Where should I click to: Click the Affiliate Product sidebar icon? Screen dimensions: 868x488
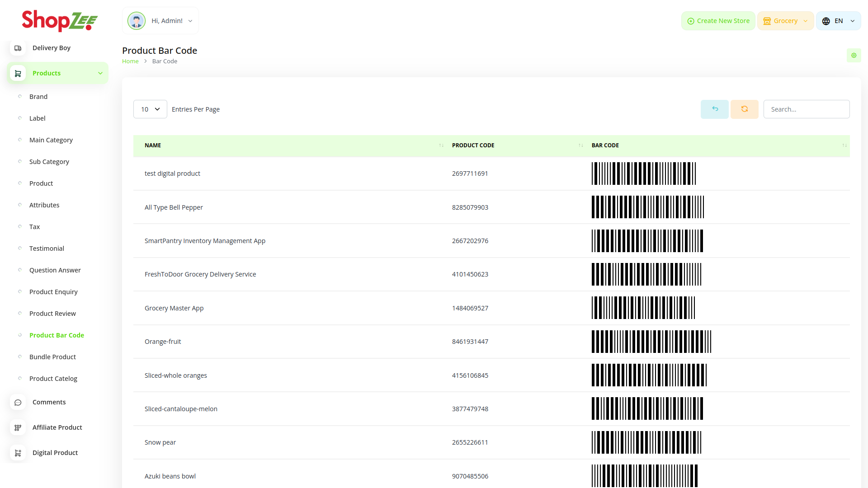click(18, 427)
